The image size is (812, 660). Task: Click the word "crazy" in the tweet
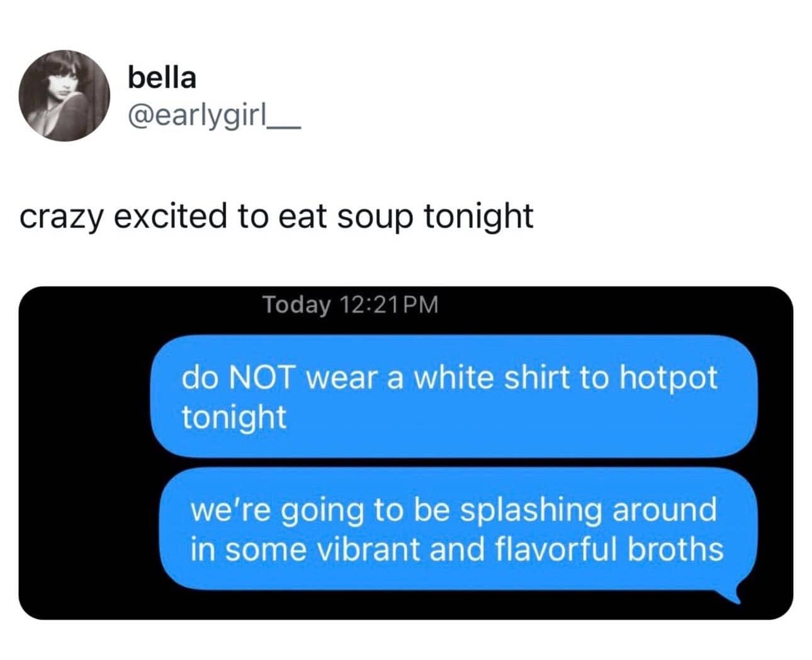[x=60, y=217]
